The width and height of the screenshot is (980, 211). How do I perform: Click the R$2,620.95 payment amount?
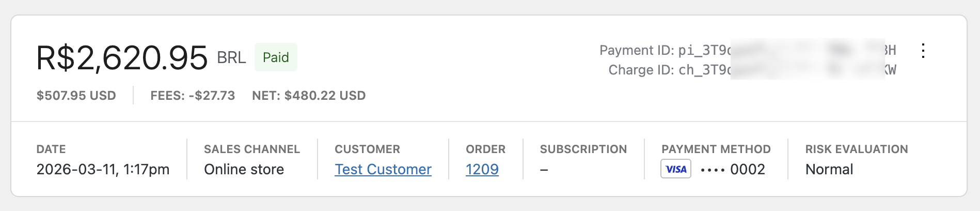122,57
